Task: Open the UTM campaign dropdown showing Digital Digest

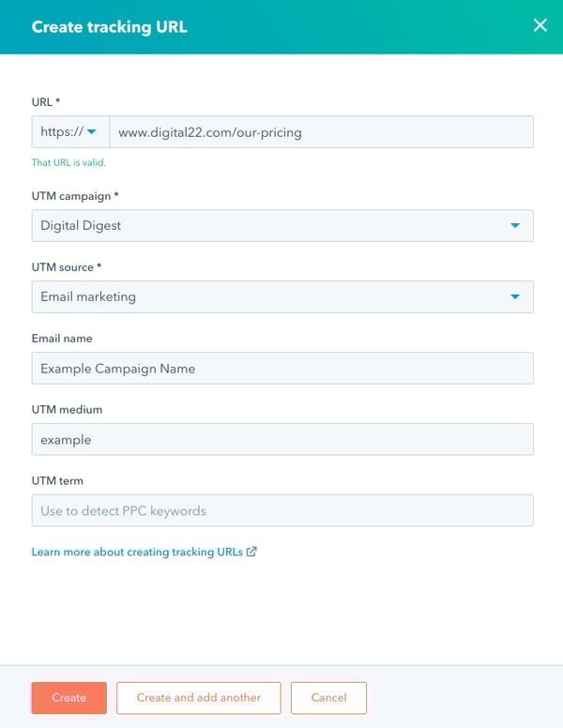Action: pyautogui.click(x=272, y=225)
